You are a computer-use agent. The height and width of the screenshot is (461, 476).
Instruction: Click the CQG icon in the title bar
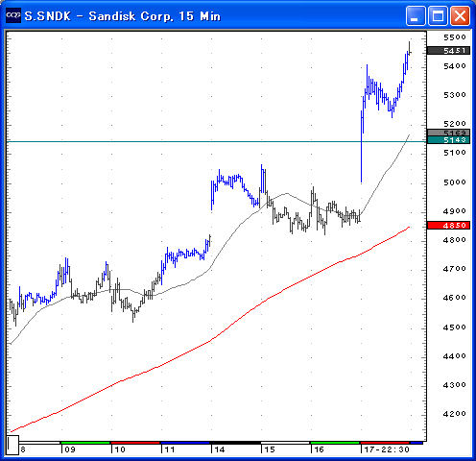tap(13, 15)
